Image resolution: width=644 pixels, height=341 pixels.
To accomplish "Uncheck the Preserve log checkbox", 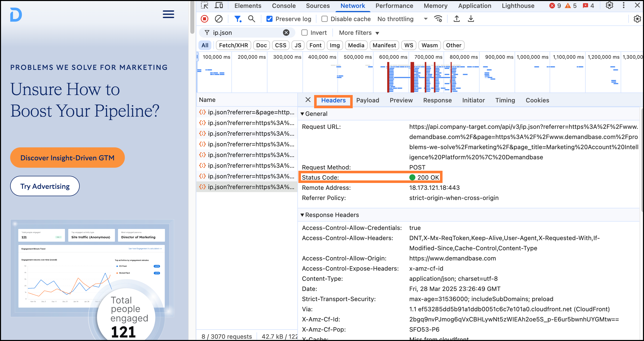I will point(269,19).
